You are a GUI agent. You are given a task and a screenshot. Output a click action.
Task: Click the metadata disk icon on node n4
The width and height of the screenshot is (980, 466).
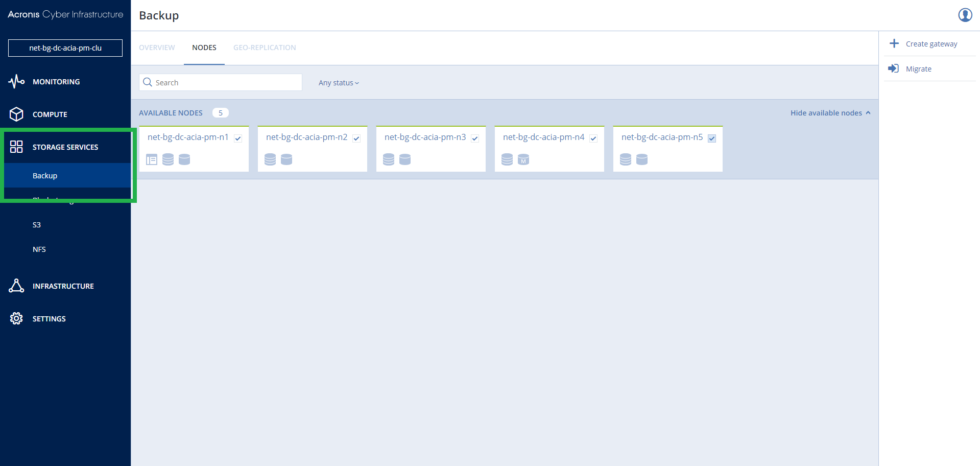[x=523, y=159]
